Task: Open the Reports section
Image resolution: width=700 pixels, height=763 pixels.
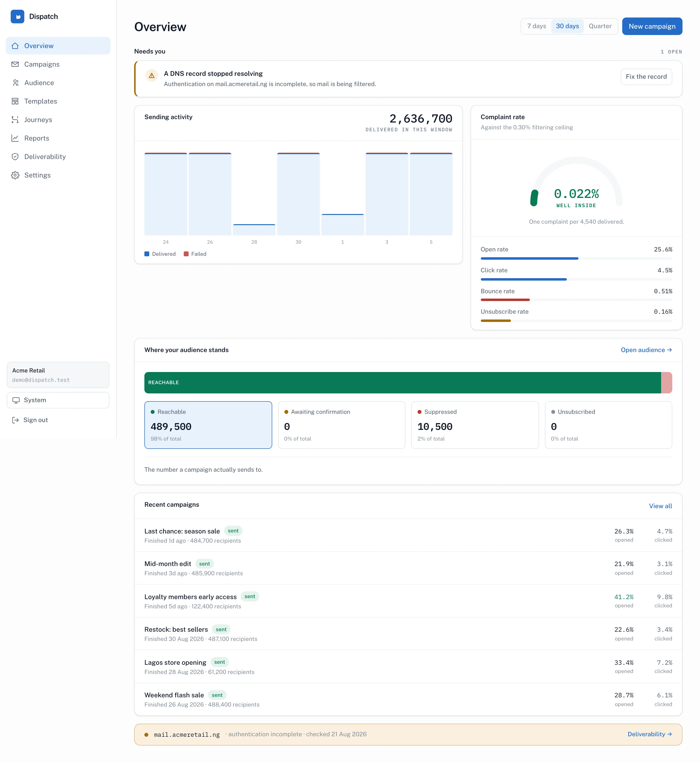Action: [58, 138]
